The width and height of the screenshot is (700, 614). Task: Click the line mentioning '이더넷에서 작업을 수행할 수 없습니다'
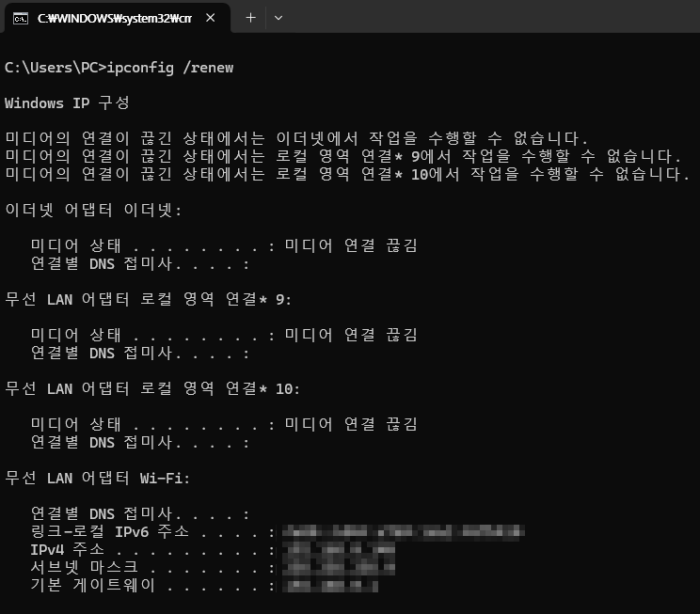tap(296, 138)
